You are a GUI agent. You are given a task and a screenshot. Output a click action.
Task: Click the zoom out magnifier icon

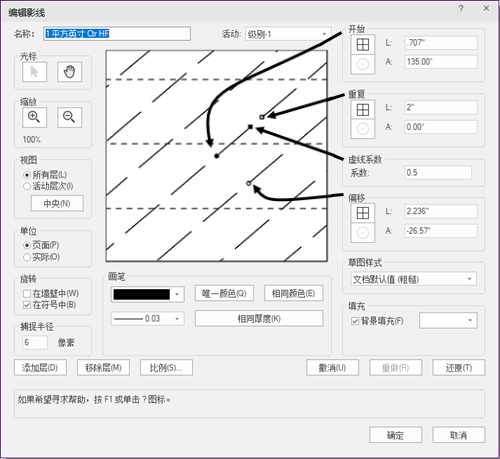click(x=69, y=117)
